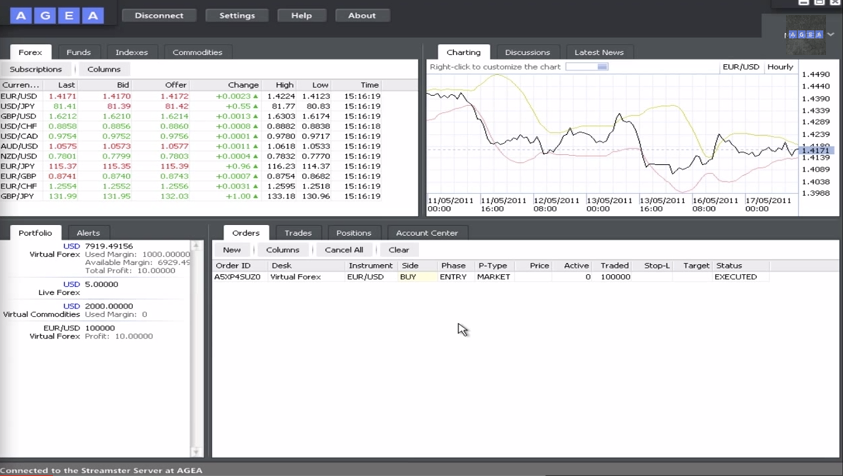The height and width of the screenshot is (476, 843).
Task: Select the Charting tab
Action: 463,52
